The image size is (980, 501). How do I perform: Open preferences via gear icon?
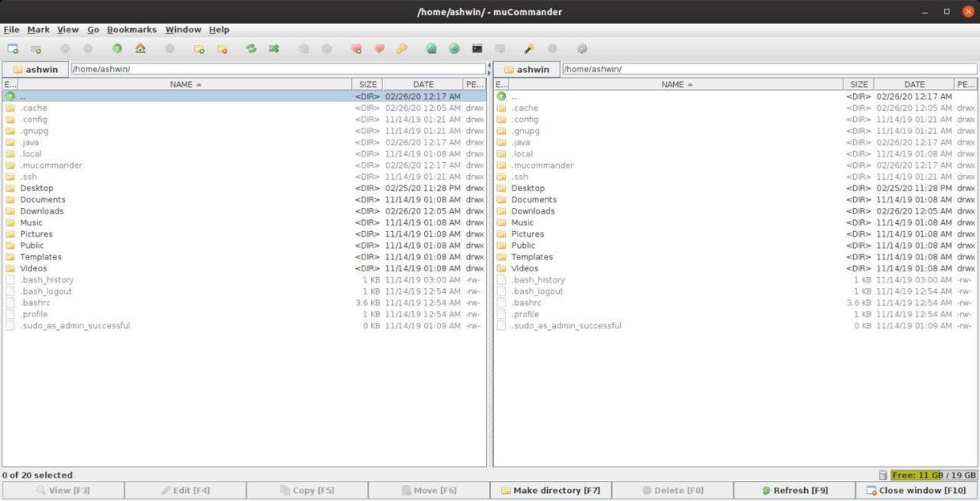pos(582,49)
